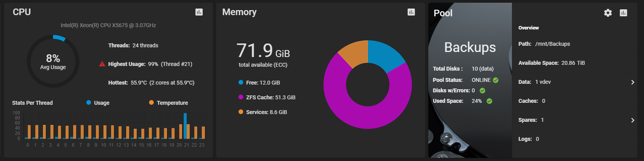The height and width of the screenshot is (161, 644).
Task: Click the orange Services legend dot
Action: 241,112
